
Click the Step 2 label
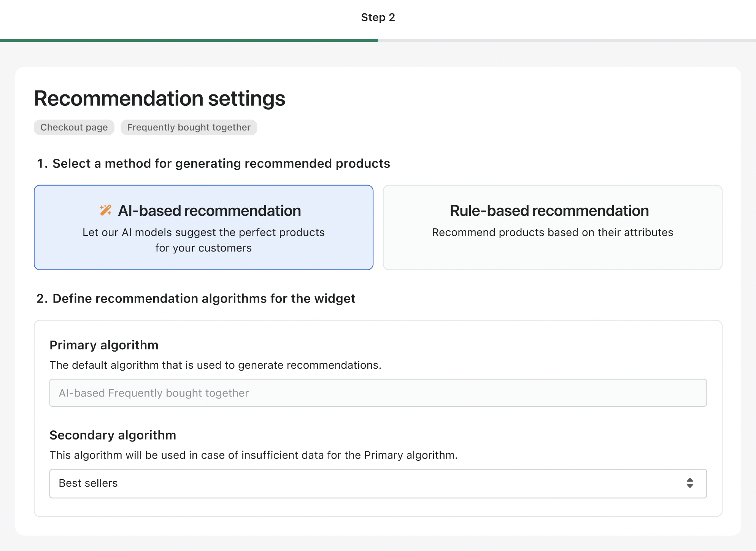point(378,17)
